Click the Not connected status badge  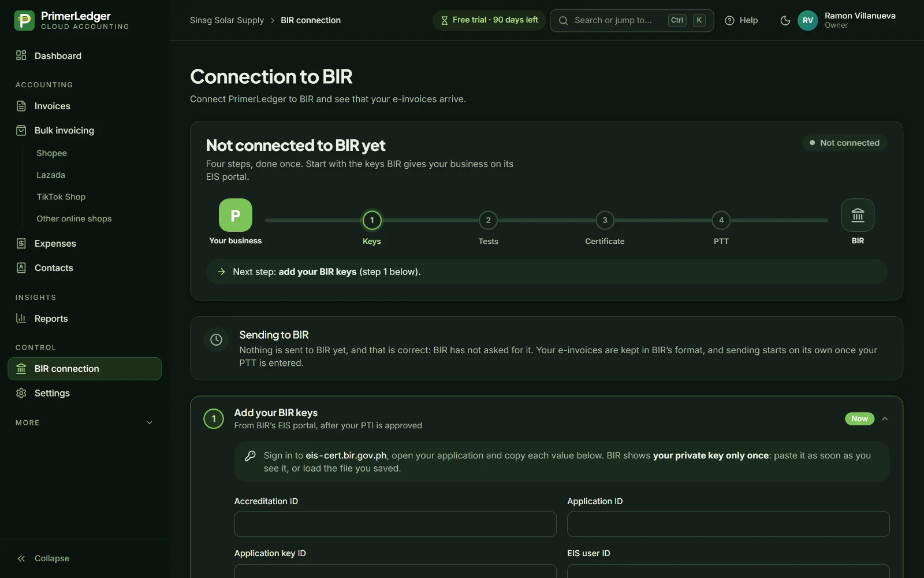pyautogui.click(x=844, y=143)
